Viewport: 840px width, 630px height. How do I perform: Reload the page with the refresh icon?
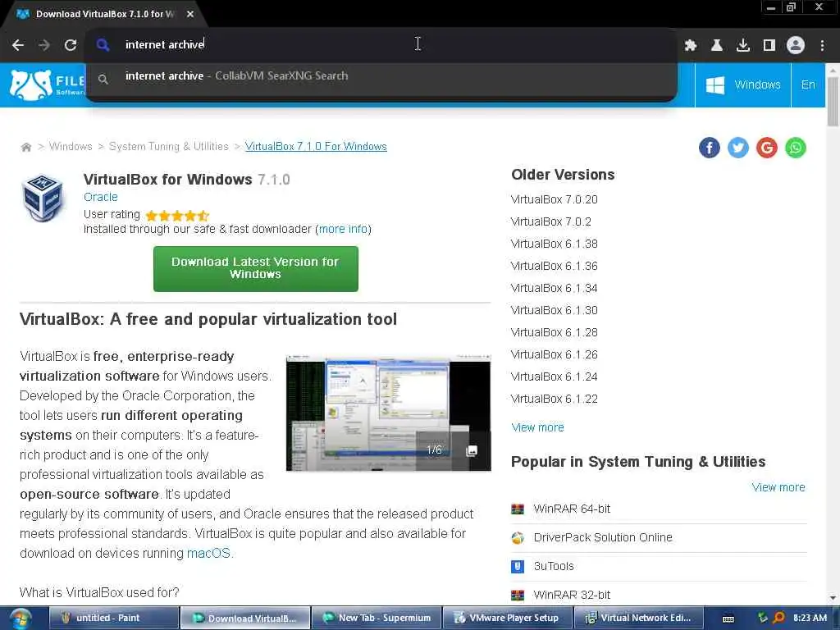(71, 45)
